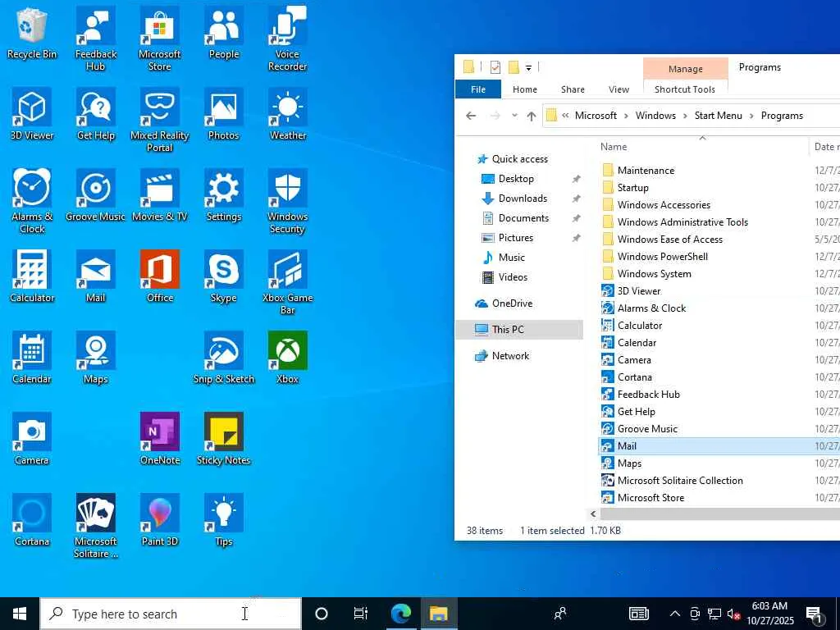Launch Feedback Hub from the desktop

pyautogui.click(x=95, y=39)
